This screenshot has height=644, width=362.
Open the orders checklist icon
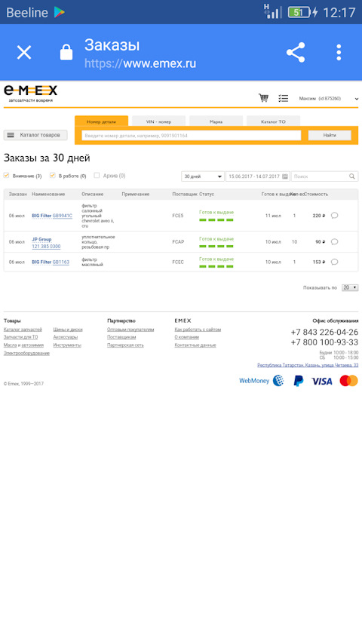(x=283, y=98)
